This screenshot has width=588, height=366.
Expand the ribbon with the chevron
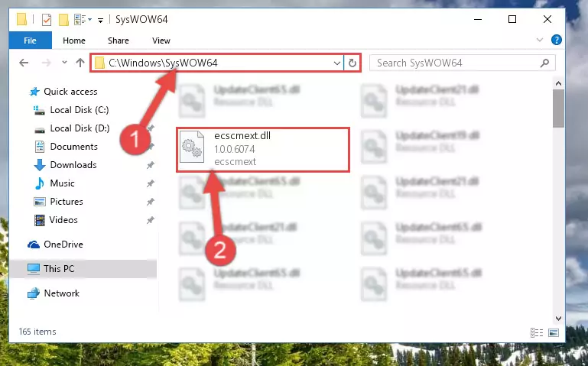[540, 40]
